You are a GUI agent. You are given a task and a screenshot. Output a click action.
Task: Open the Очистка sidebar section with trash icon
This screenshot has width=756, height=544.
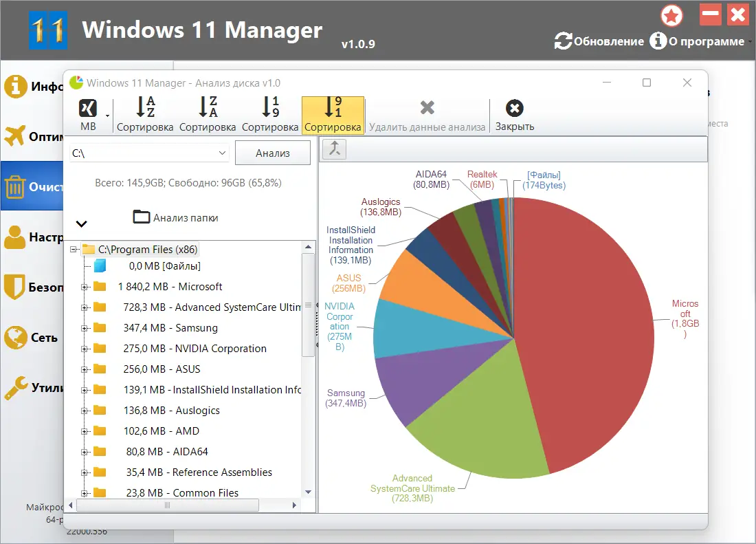pyautogui.click(x=32, y=186)
